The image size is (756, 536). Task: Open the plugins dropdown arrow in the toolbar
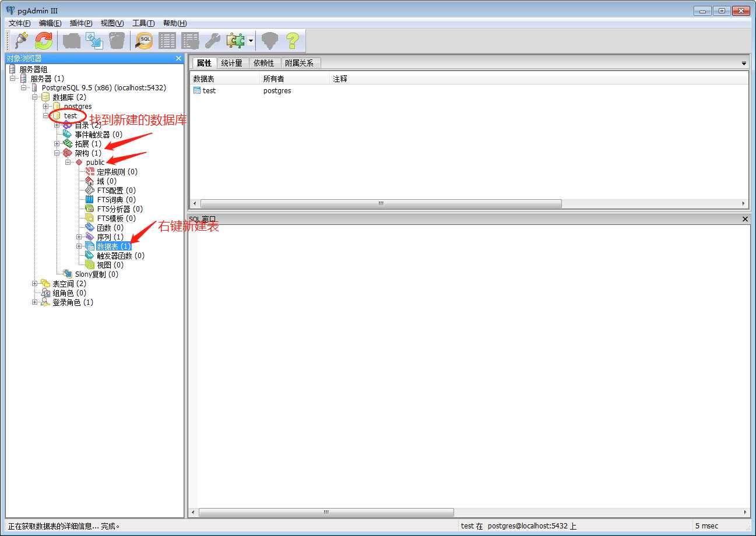[251, 41]
